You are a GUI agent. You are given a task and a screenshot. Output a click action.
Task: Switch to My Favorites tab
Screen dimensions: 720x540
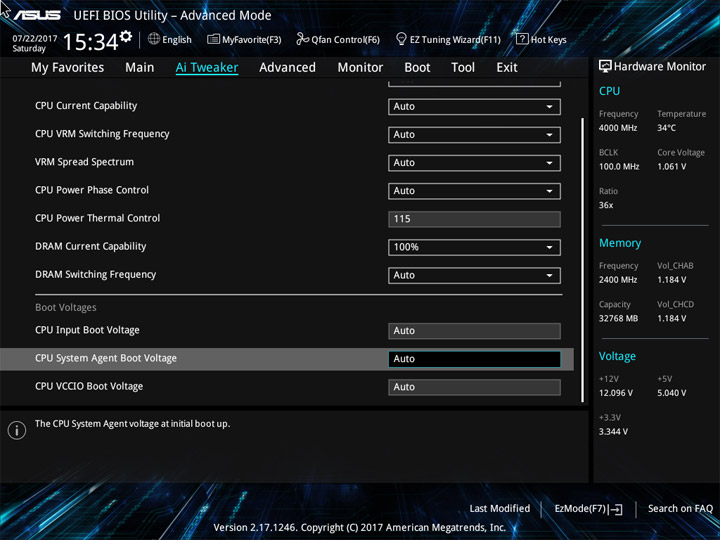click(x=68, y=68)
